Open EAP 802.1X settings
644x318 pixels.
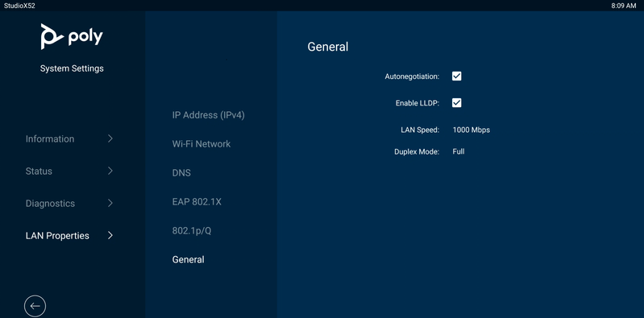pos(197,202)
